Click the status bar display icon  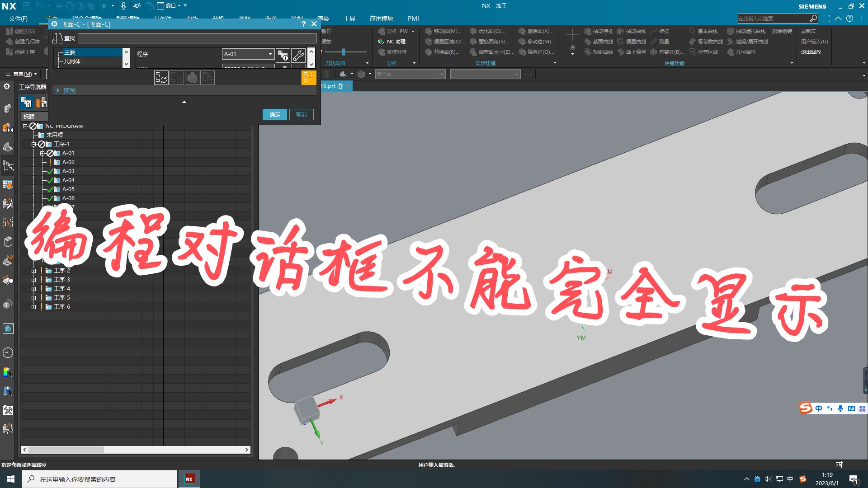[x=840, y=465]
